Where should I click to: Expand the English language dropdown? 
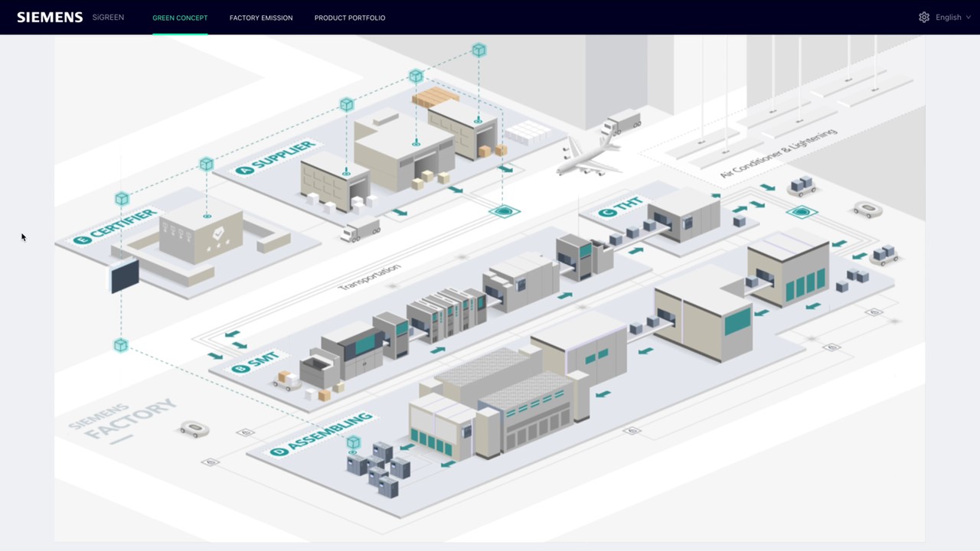point(953,17)
